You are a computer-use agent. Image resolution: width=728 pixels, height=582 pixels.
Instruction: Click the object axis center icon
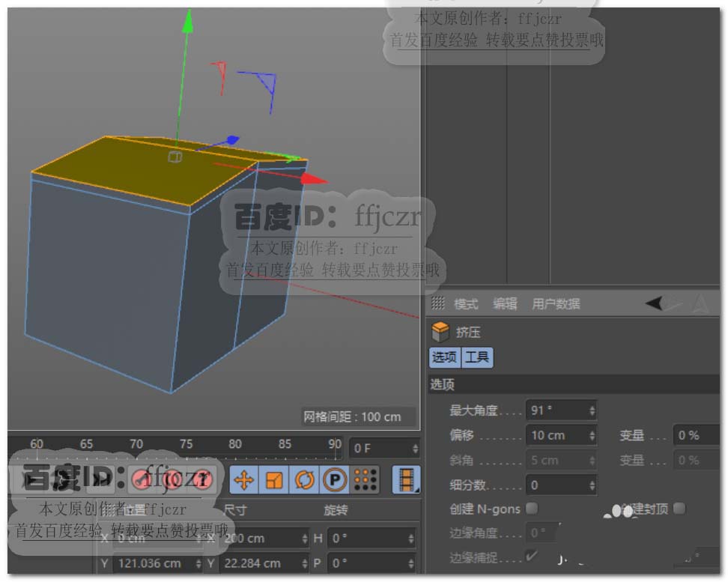[175, 157]
